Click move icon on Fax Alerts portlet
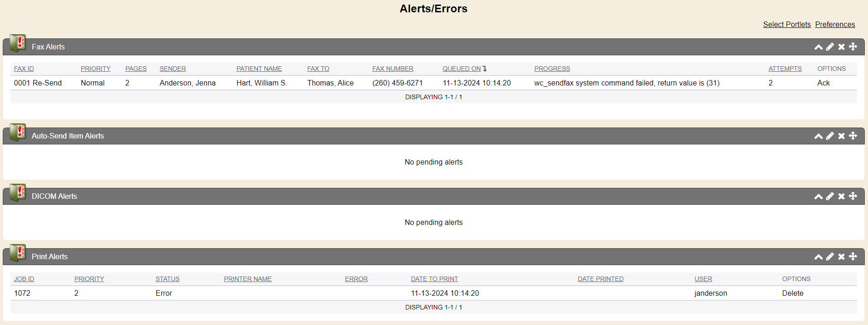Image resolution: width=868 pixels, height=325 pixels. tap(853, 47)
